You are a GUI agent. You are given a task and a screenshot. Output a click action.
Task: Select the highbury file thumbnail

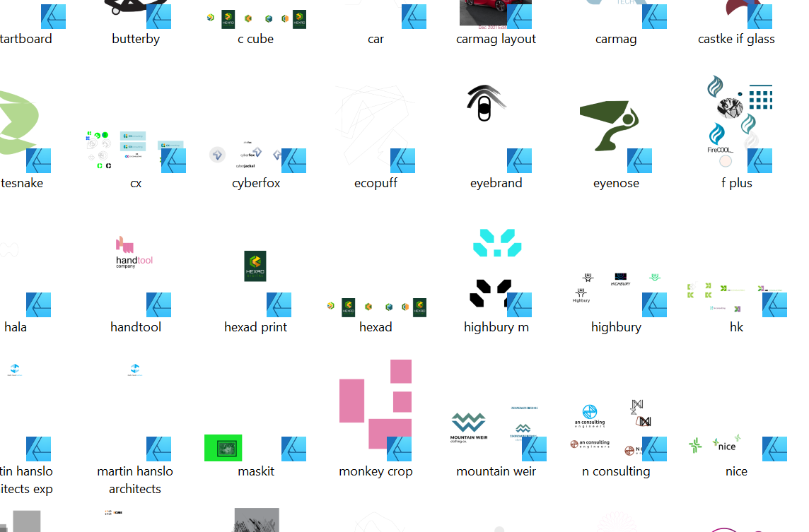click(x=619, y=295)
